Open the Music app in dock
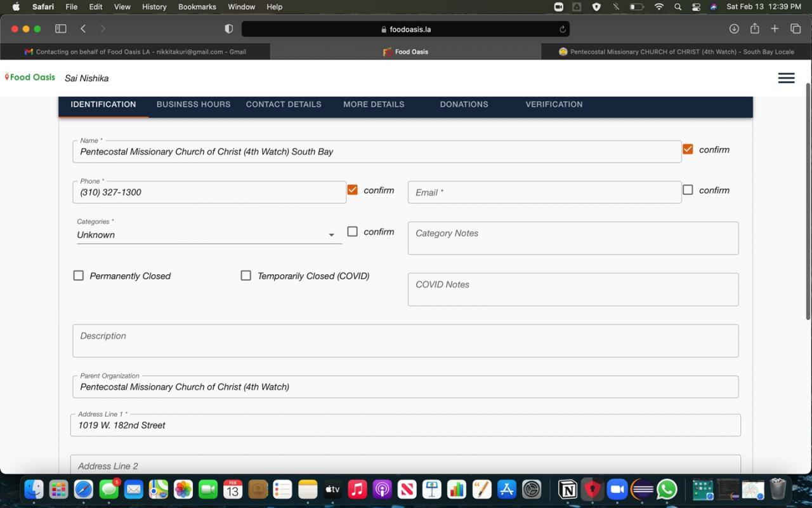This screenshot has width=812, height=508. point(357,489)
